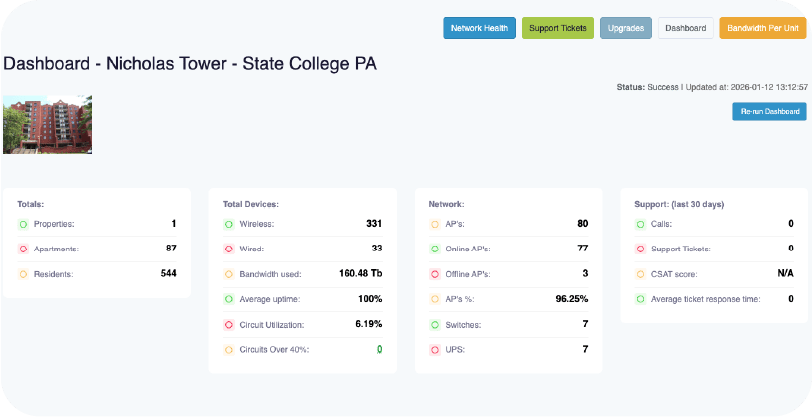Click the orange status icon beside CSAT score

[641, 273]
